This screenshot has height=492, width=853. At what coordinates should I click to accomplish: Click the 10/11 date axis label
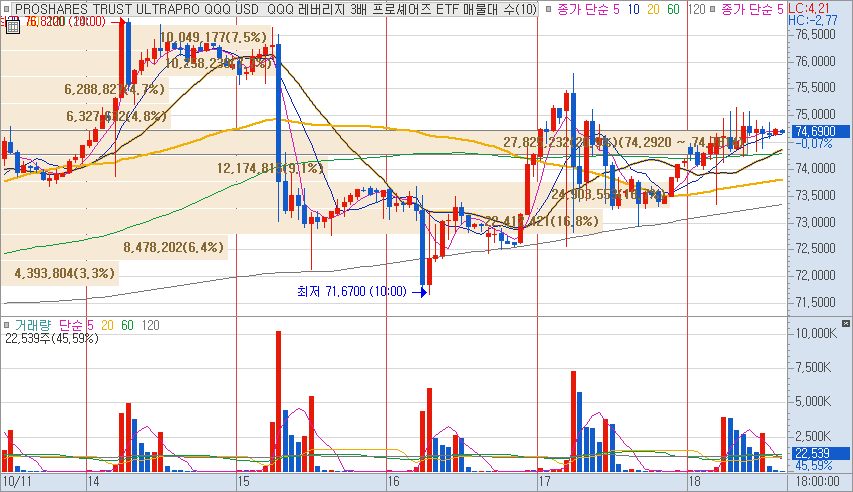(x=17, y=481)
